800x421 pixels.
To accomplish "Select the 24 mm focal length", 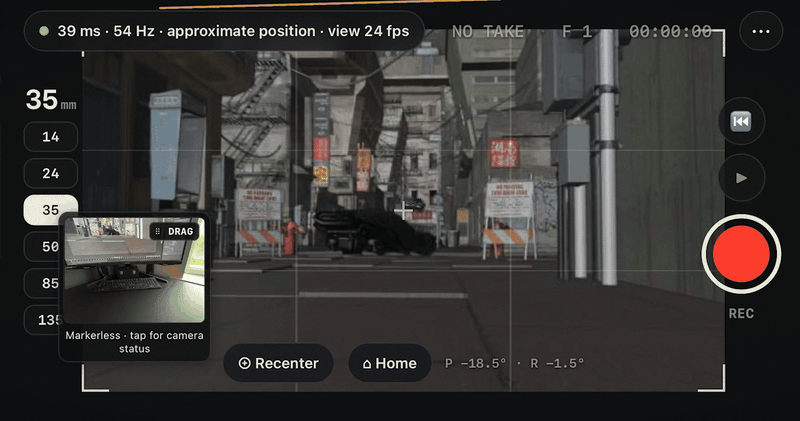I will coord(51,174).
